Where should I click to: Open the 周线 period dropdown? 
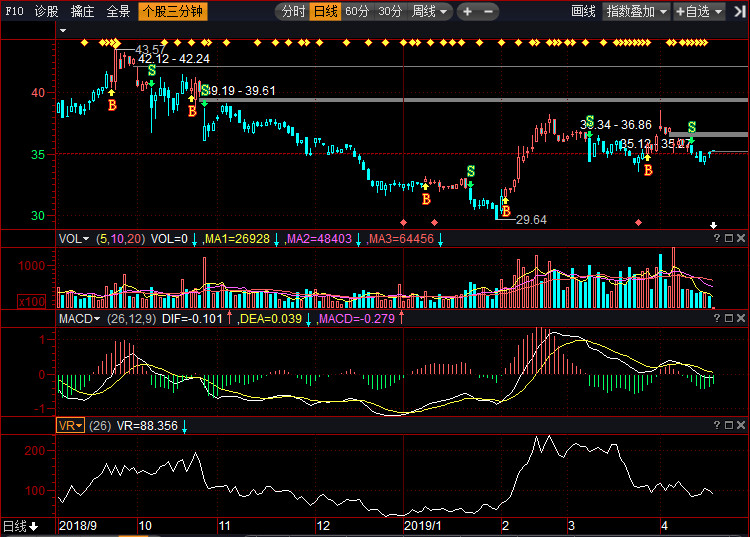[430, 12]
